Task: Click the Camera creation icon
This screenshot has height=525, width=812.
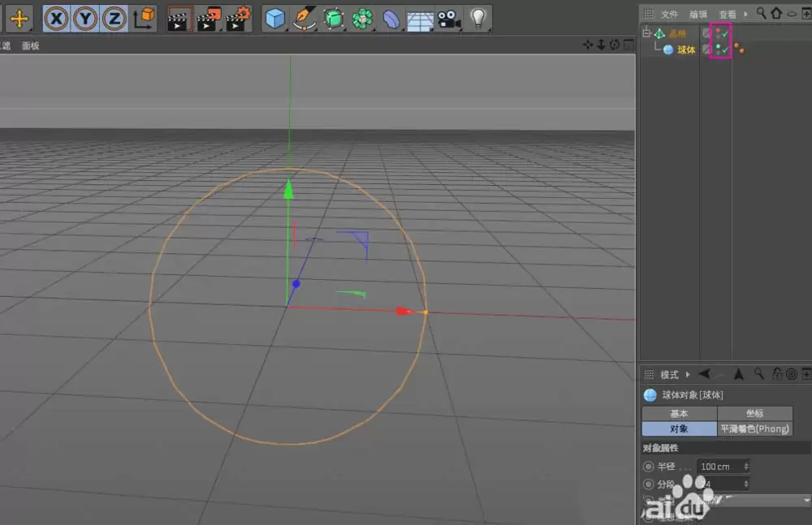Action: click(448, 18)
